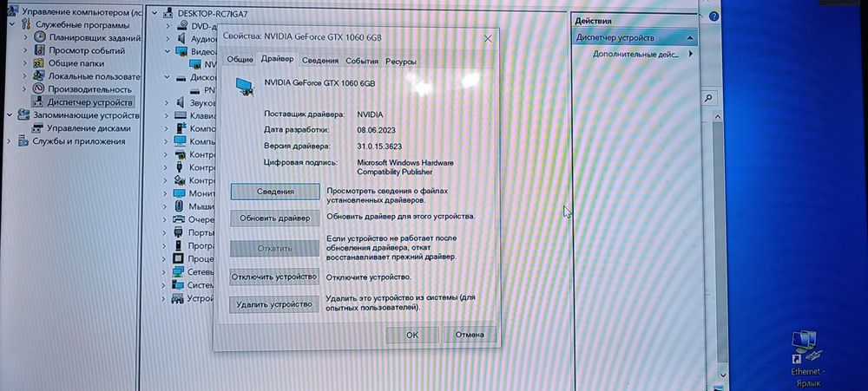Expand the Просмотр событий node
Viewport: 868px width, 391px height.
click(25, 50)
